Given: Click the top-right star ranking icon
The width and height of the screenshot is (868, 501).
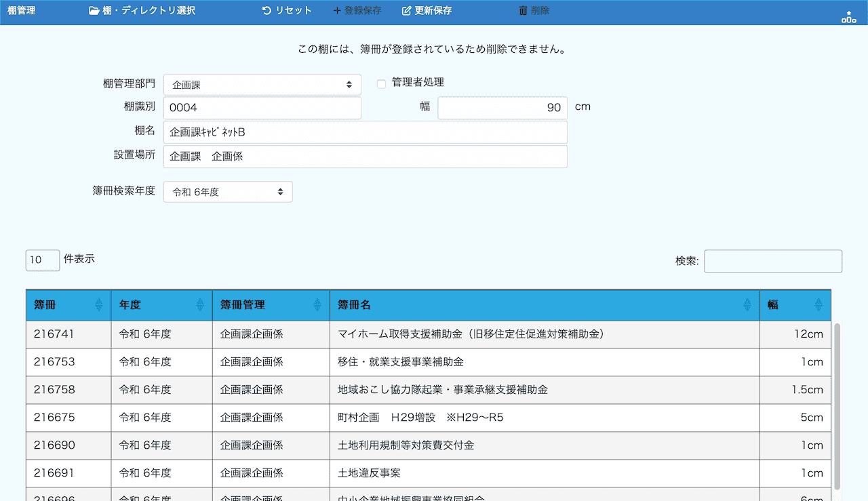Looking at the screenshot, I should coord(848,17).
